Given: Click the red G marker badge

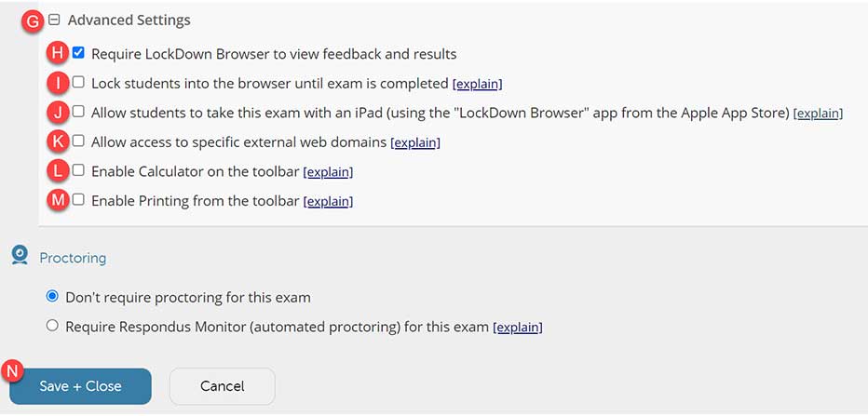Looking at the screenshot, I should (x=34, y=20).
